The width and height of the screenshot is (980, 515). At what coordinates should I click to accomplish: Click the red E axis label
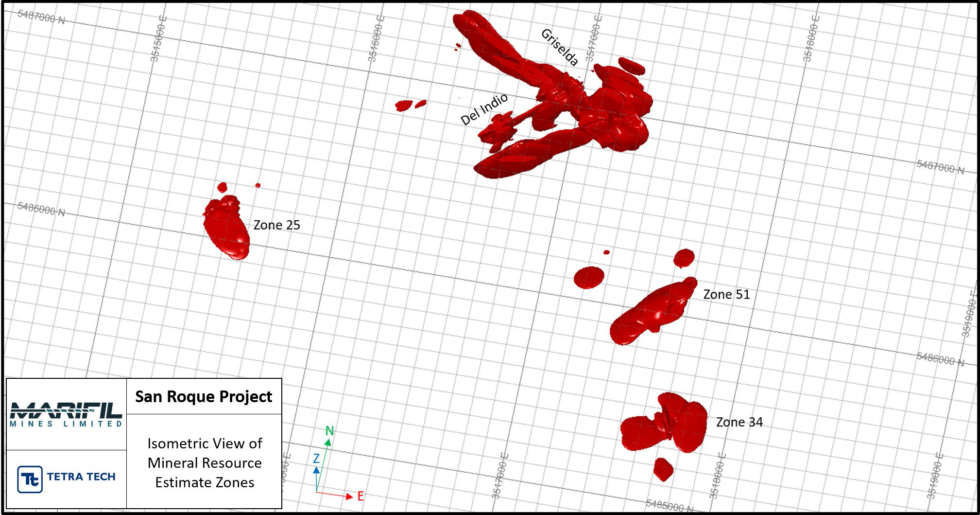coord(361,497)
